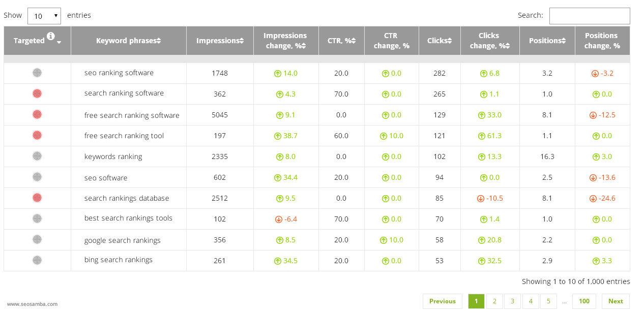The image size is (644, 314).
Task: Sort by Clicks column header
Action: pyautogui.click(x=440, y=41)
